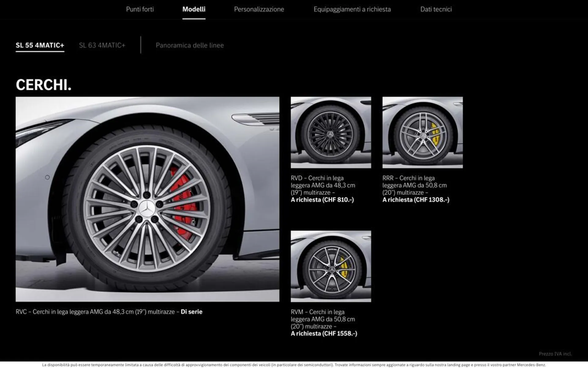
Task: Click the price text CHF 1308.-
Action: 431,200
